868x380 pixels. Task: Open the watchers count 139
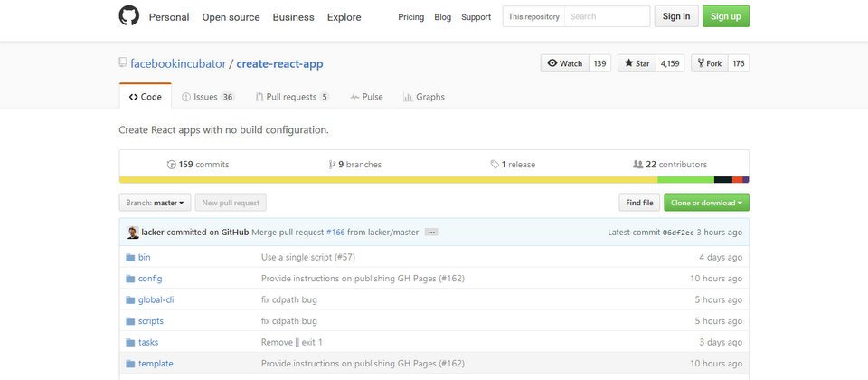tap(600, 63)
